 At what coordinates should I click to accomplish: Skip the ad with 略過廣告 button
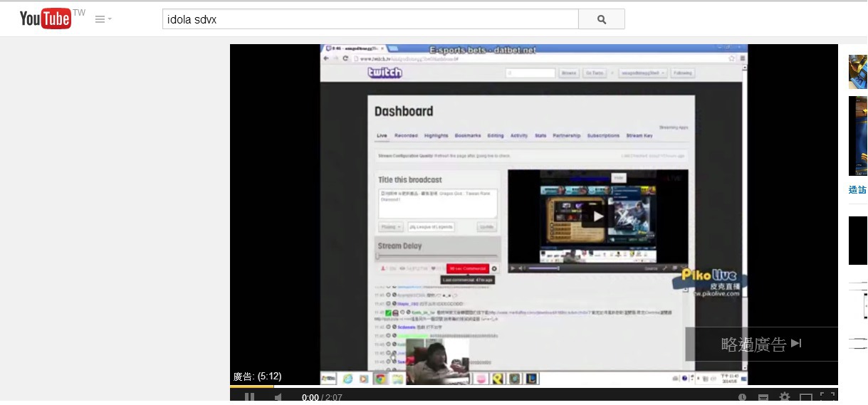(761, 344)
